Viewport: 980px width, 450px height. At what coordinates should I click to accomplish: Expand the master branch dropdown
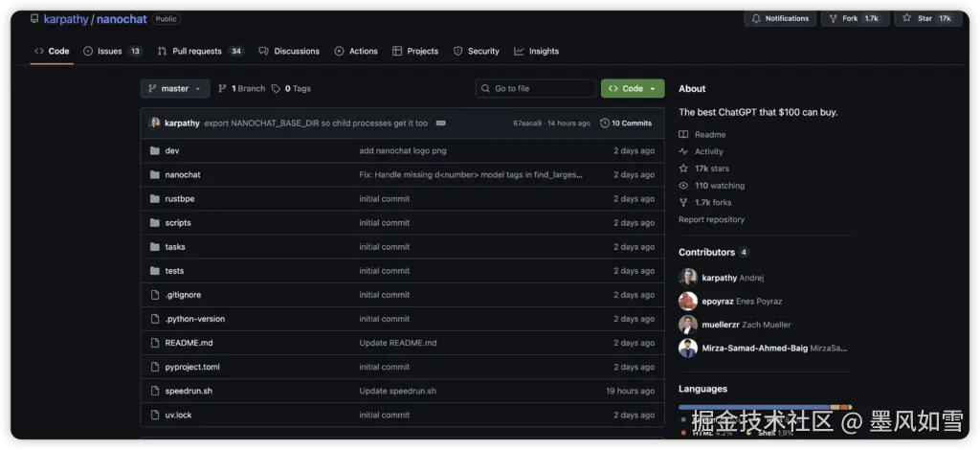[175, 89]
